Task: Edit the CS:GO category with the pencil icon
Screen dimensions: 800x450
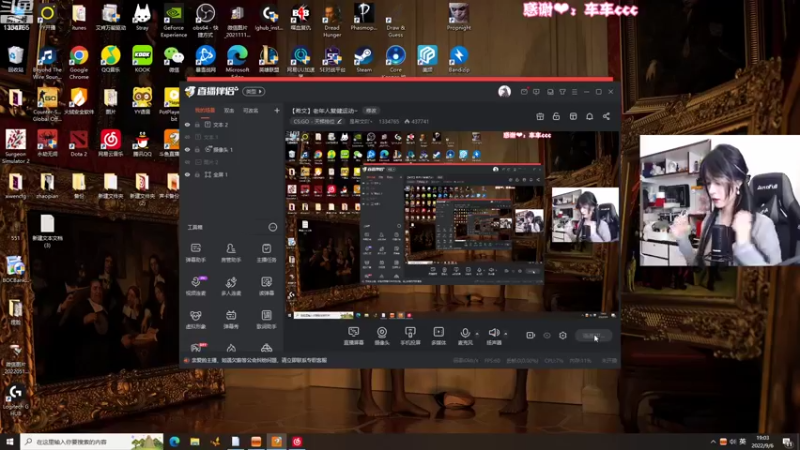Action: [x=339, y=121]
